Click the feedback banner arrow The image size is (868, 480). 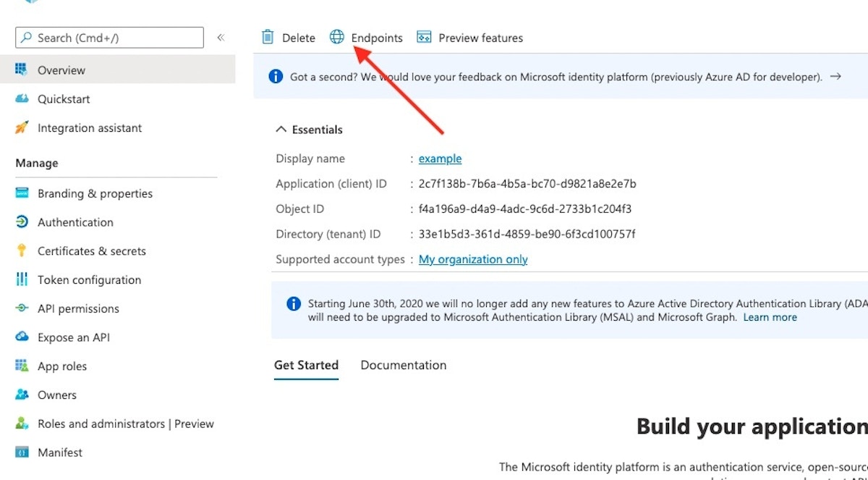(835, 76)
